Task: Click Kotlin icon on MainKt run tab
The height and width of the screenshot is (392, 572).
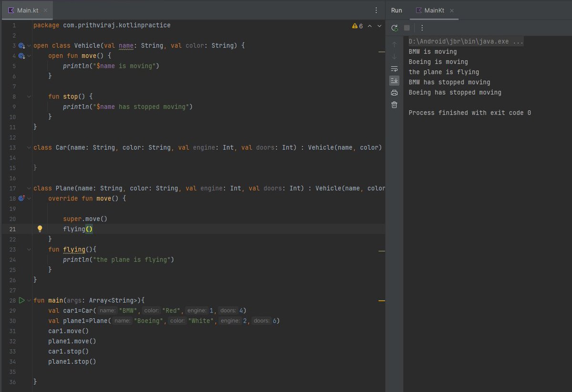Action: point(419,10)
